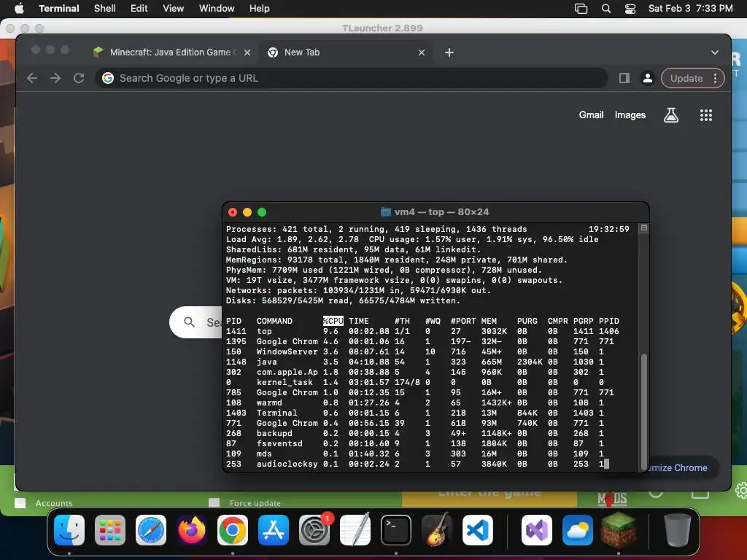This screenshot has width=747, height=560.
Task: Open a new Chrome tab
Action: pyautogui.click(x=449, y=52)
